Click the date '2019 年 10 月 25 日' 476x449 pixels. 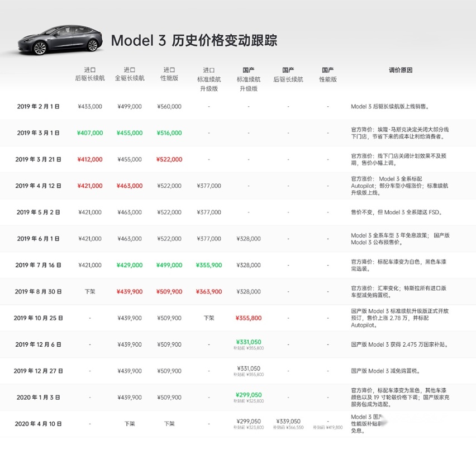point(38,318)
